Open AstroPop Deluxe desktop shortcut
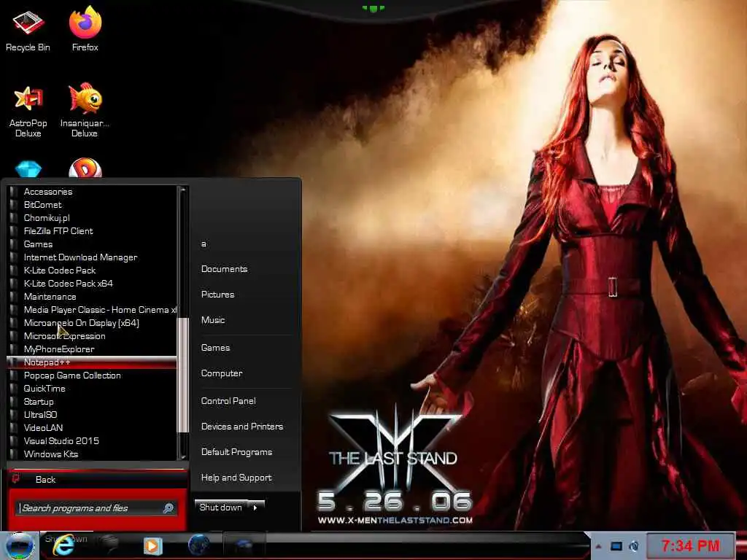This screenshot has width=747, height=560. (28, 112)
